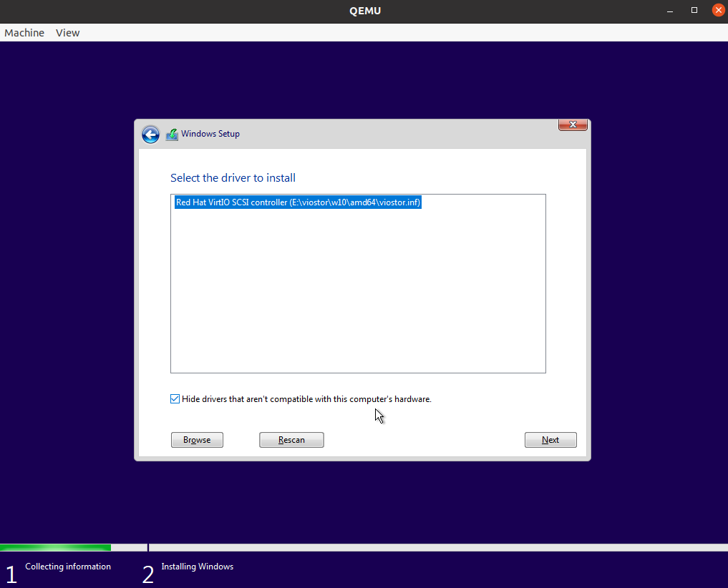Close the QEMU window
This screenshot has height=588, width=728.
pos(718,10)
